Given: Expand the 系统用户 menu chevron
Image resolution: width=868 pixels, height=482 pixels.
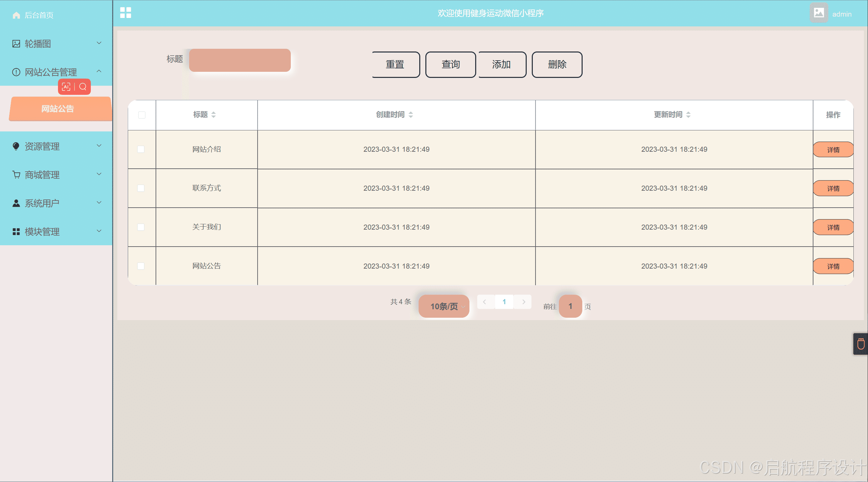Looking at the screenshot, I should [x=99, y=203].
